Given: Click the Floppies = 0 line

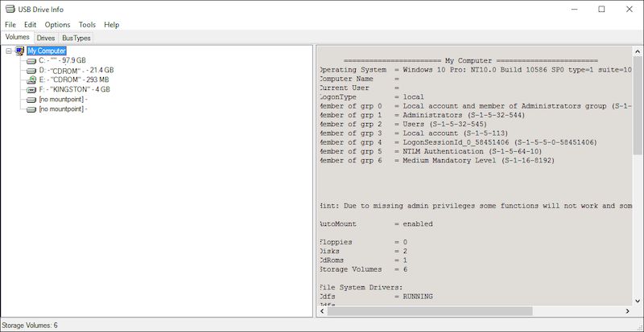Looking at the screenshot, I should click(363, 242).
